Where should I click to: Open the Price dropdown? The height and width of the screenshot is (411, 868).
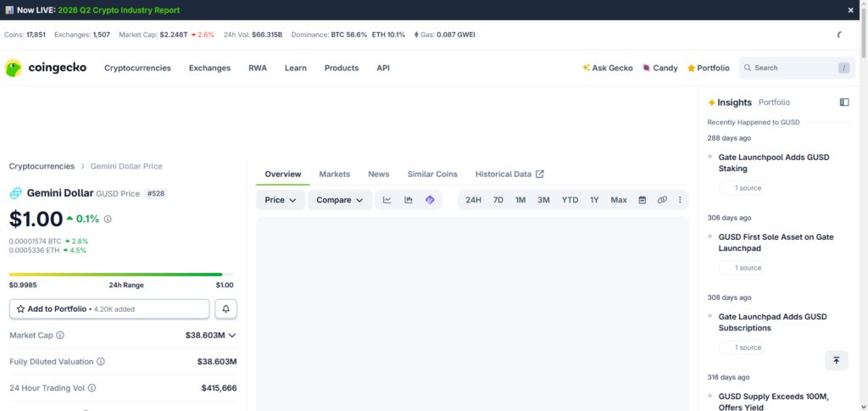[x=281, y=200]
